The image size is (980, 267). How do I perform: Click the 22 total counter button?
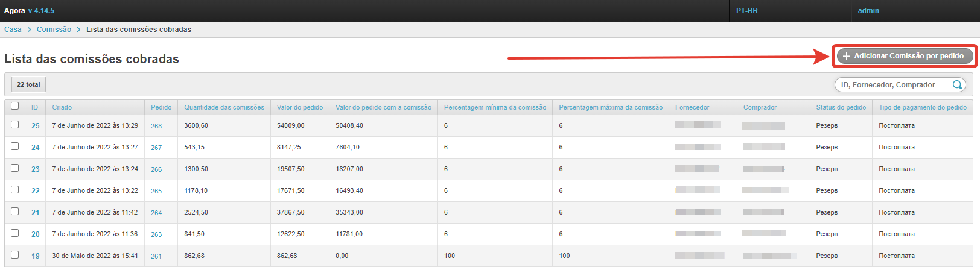click(28, 84)
